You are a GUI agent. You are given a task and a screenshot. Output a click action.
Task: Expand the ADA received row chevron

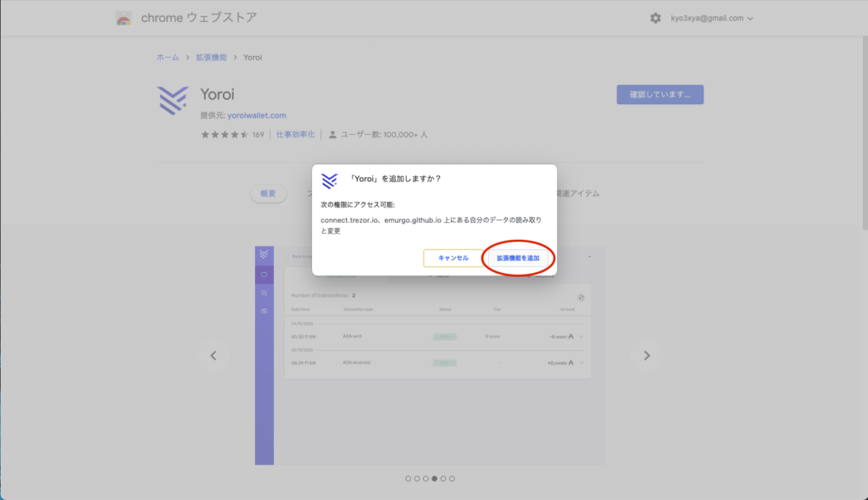581,364
